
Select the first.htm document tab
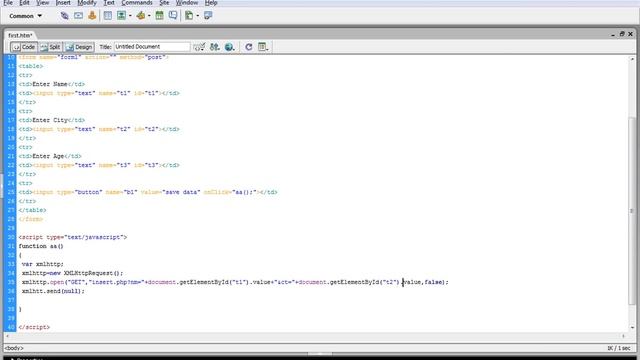pyautogui.click(x=20, y=36)
